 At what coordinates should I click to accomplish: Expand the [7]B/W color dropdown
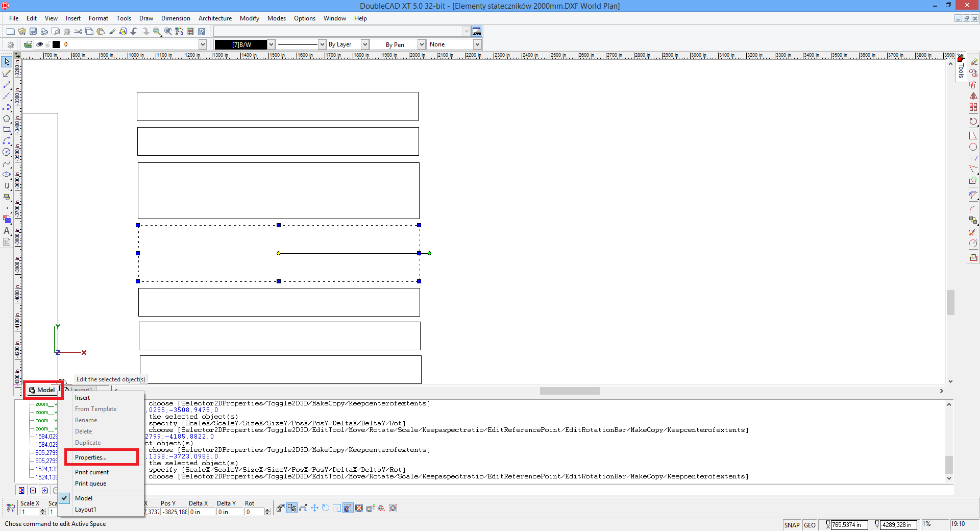[272, 44]
